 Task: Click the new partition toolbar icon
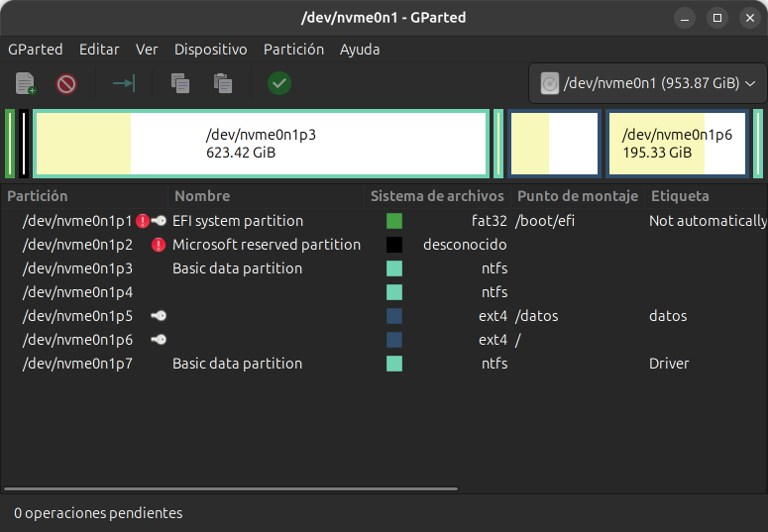[x=26, y=83]
